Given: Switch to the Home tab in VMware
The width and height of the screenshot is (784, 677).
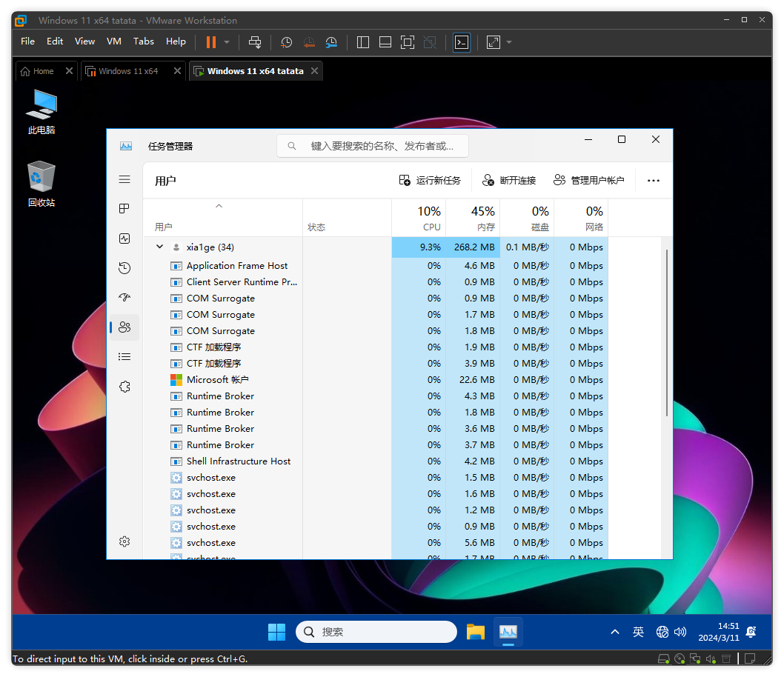Looking at the screenshot, I should tap(38, 71).
